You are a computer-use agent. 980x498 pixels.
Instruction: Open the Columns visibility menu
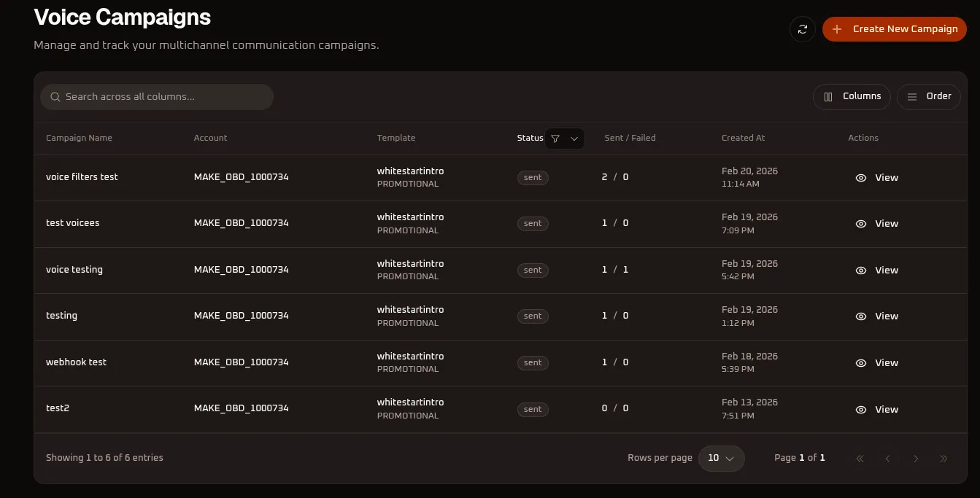[852, 96]
